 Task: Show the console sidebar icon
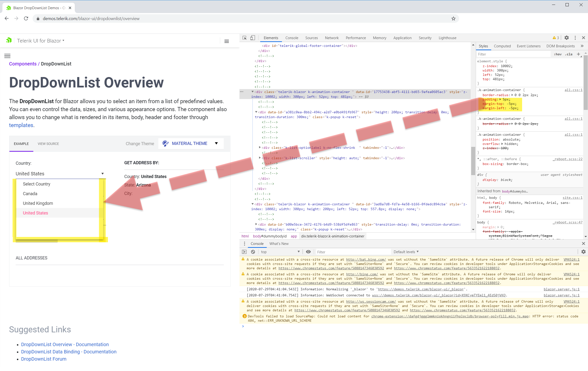pyautogui.click(x=244, y=252)
